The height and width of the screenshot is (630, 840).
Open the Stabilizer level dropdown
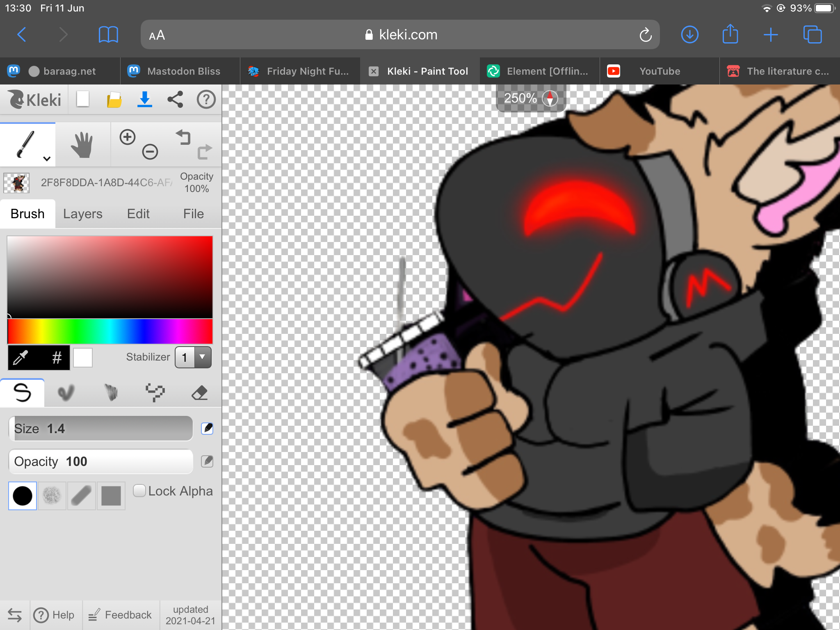194,357
